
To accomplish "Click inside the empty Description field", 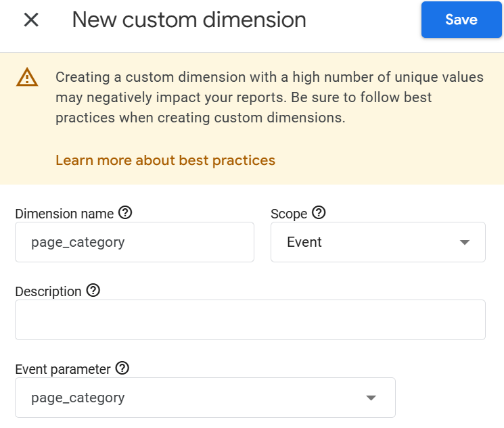I will [250, 320].
